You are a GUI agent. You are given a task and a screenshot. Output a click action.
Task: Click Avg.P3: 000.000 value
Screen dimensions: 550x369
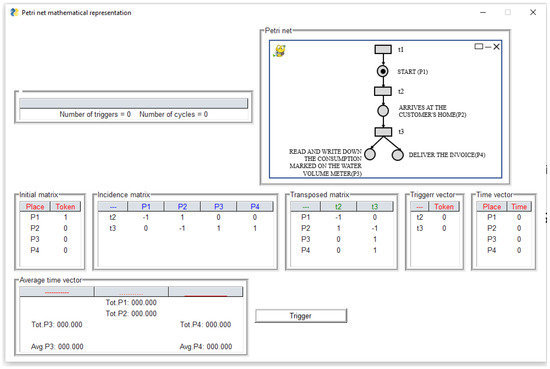point(57,347)
